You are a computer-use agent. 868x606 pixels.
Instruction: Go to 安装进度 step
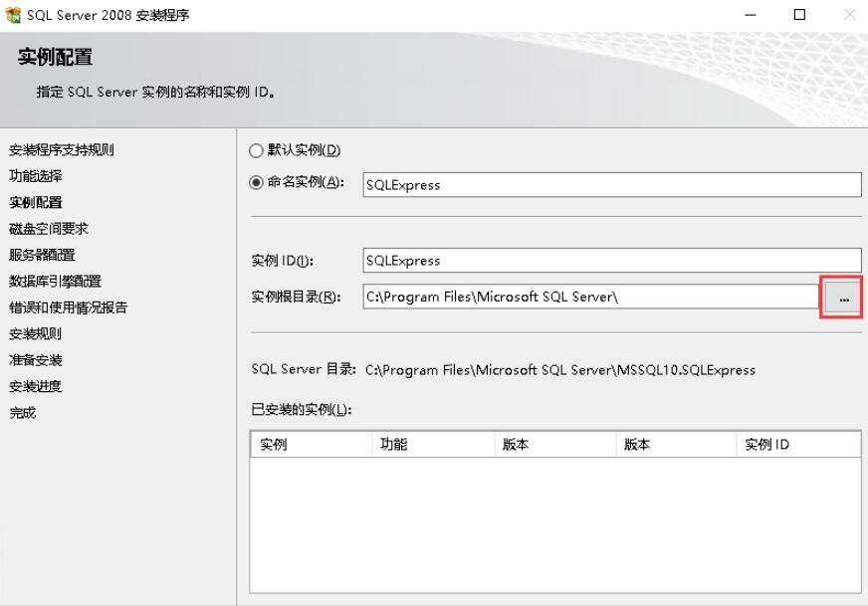point(36,386)
